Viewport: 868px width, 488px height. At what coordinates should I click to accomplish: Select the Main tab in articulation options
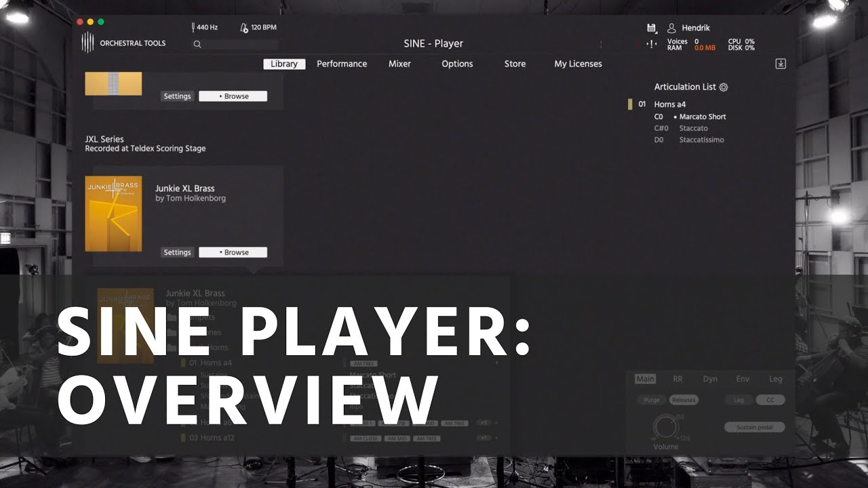(645, 379)
